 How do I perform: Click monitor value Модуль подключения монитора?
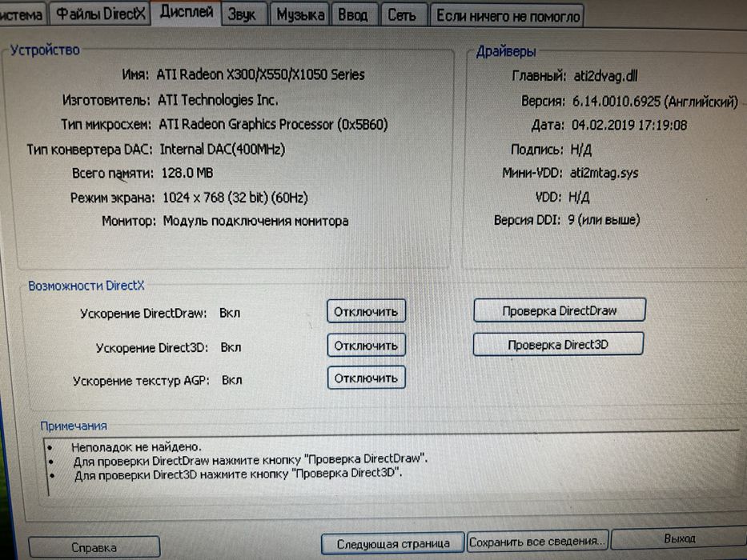tap(256, 222)
